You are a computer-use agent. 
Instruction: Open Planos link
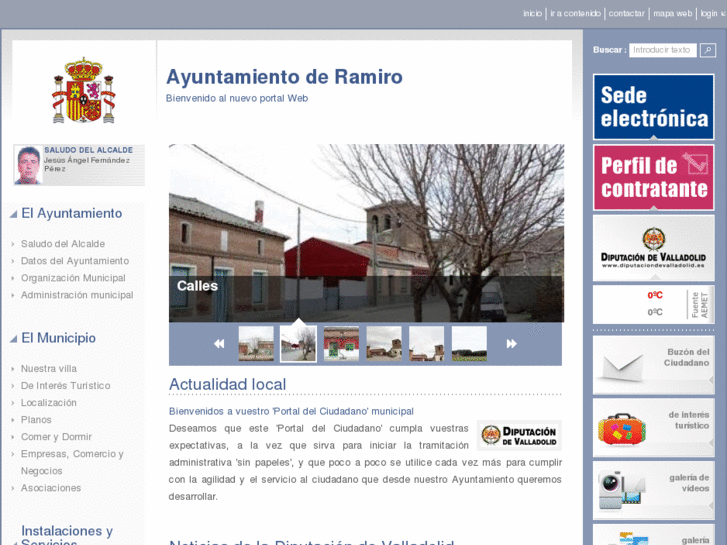pos(36,420)
